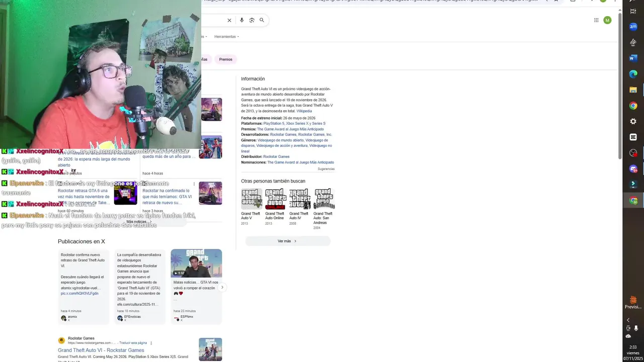Open the Grand Theft Auto Online thumbnail

pyautogui.click(x=275, y=199)
